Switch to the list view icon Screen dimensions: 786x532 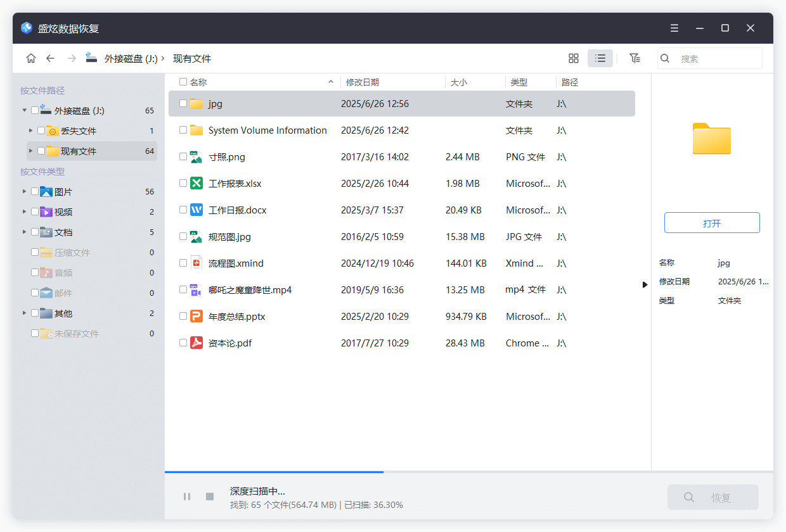pos(600,58)
